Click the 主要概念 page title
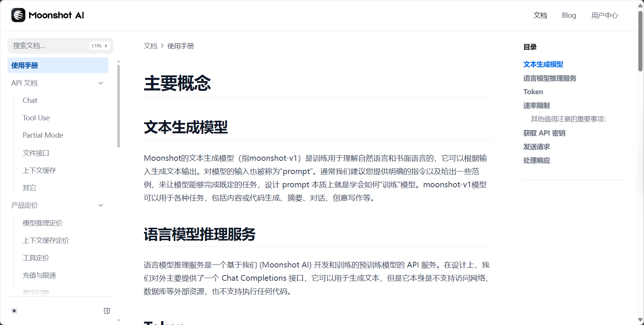644x325 pixels. point(177,83)
